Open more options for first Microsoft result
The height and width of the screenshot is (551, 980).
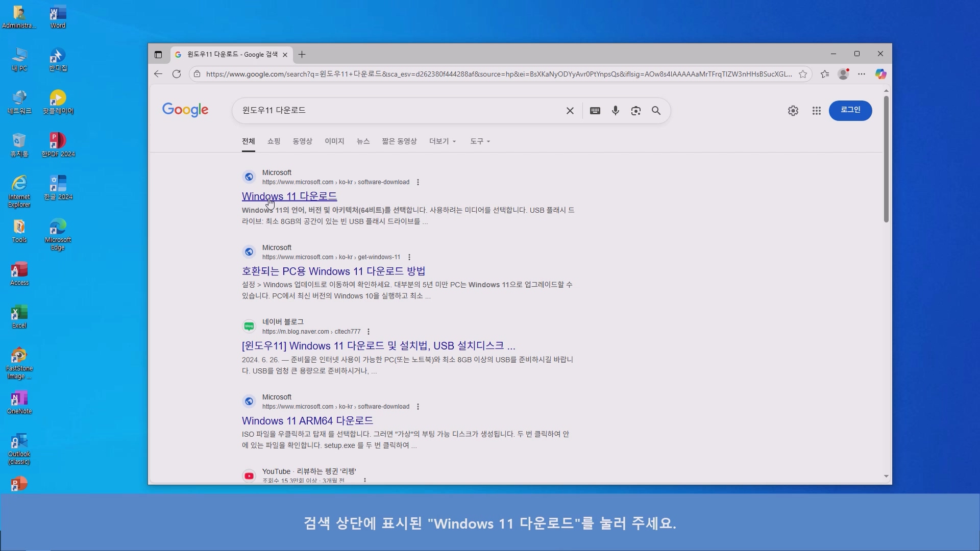click(418, 182)
